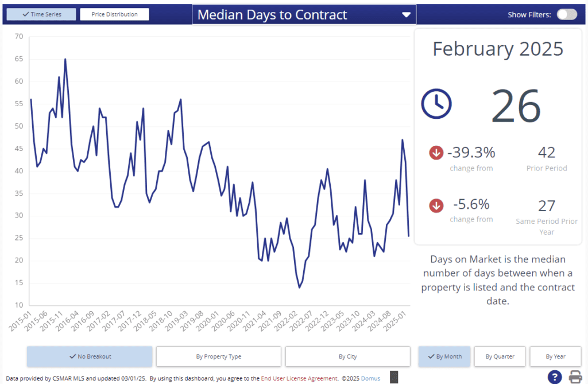Toggle the Show Filters switch

click(x=567, y=14)
